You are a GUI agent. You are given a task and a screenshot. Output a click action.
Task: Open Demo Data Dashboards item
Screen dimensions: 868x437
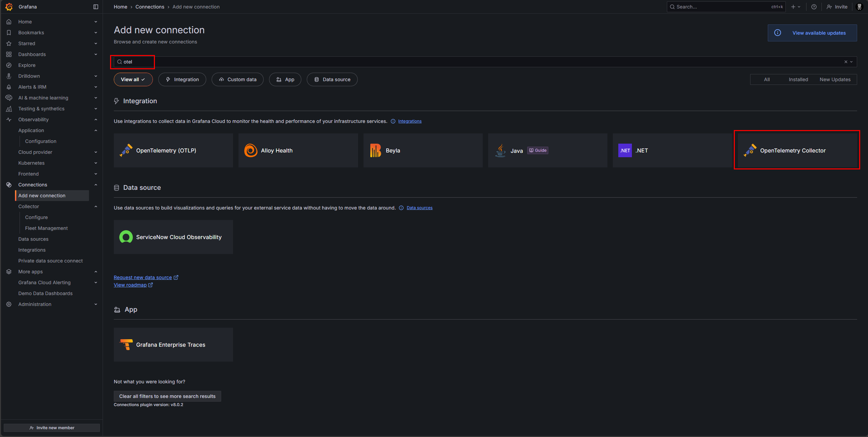click(46, 293)
